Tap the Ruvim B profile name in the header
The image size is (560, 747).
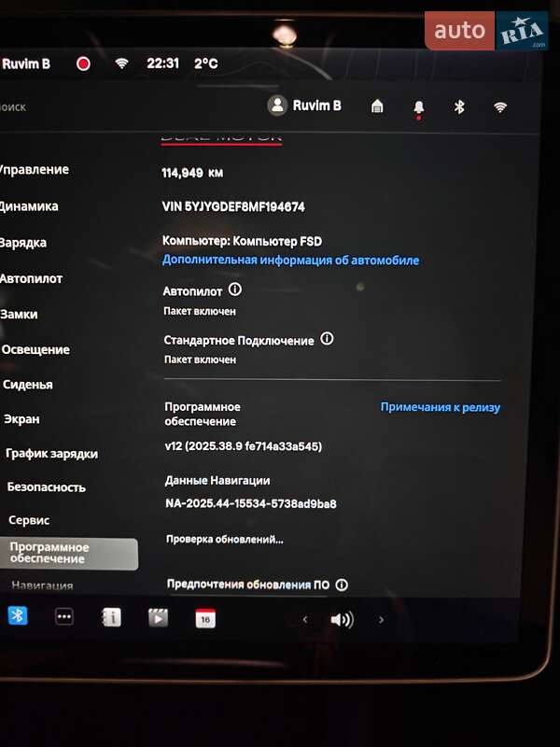(317, 106)
